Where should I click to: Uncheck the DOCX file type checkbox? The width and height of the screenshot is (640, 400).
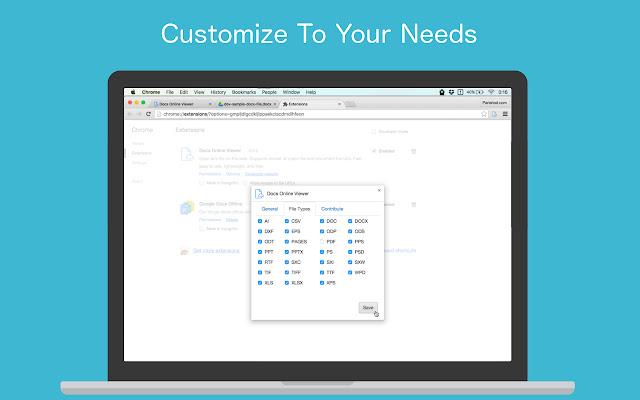point(350,221)
